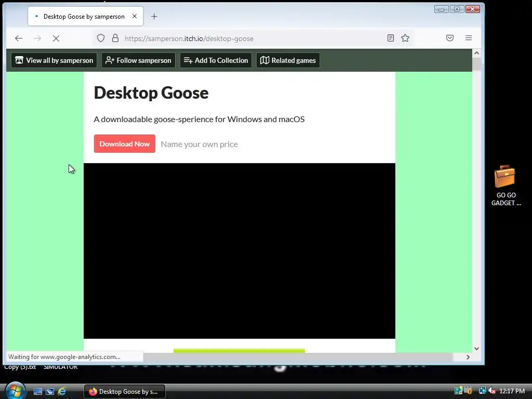Click Show Desktop quick launch icon
The image size is (532, 399).
[x=37, y=392]
